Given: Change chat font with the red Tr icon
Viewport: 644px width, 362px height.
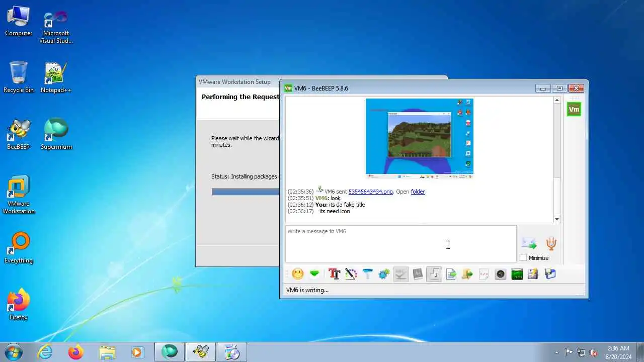Looking at the screenshot, I should [x=334, y=274].
